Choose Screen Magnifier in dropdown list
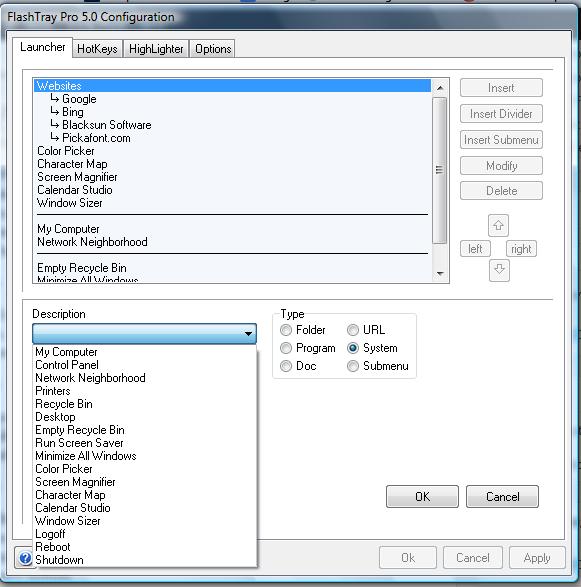This screenshot has width=581, height=587. 145,482
